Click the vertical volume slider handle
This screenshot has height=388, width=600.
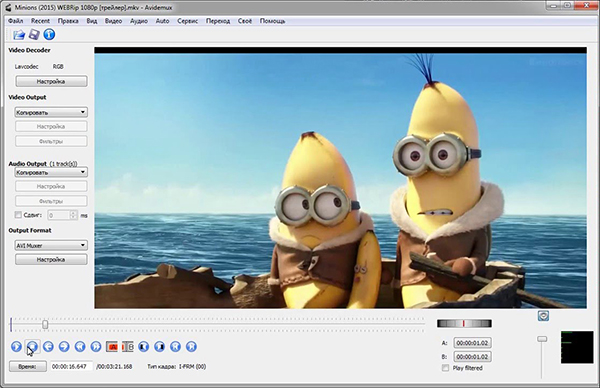542,339
